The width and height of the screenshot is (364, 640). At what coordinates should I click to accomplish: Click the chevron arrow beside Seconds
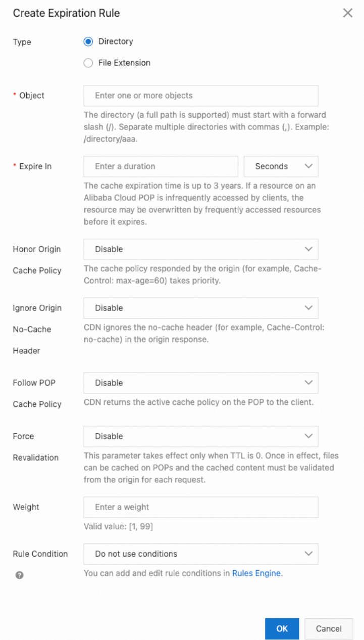[x=308, y=166]
